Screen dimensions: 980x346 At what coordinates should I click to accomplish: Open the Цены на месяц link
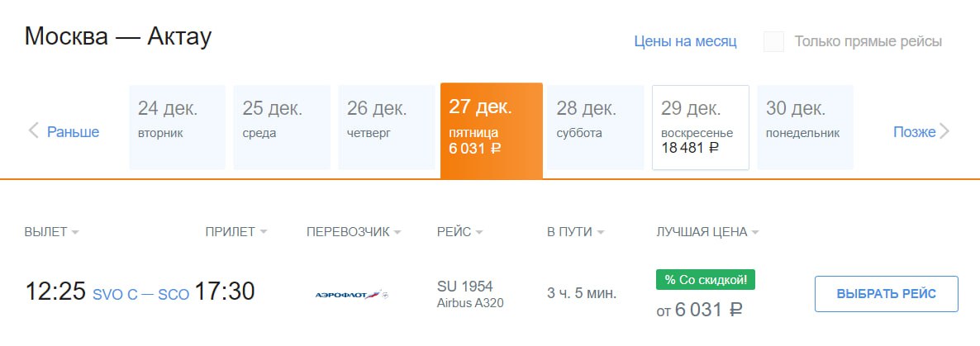[685, 41]
